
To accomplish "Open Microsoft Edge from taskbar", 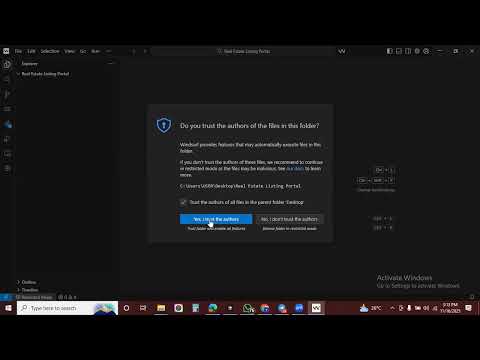I will [213, 308].
